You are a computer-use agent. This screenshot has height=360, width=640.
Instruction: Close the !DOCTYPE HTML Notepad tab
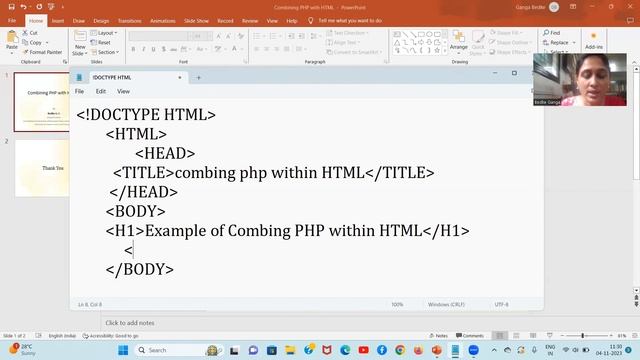(180, 77)
